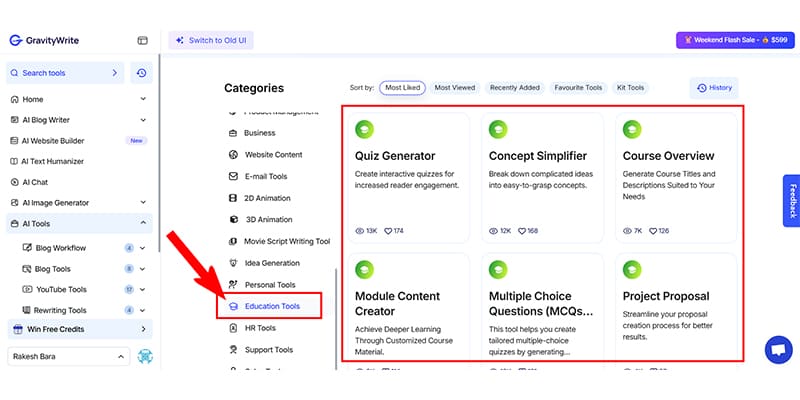Open Home in the sidebar
The image size is (800, 400).
pos(33,99)
